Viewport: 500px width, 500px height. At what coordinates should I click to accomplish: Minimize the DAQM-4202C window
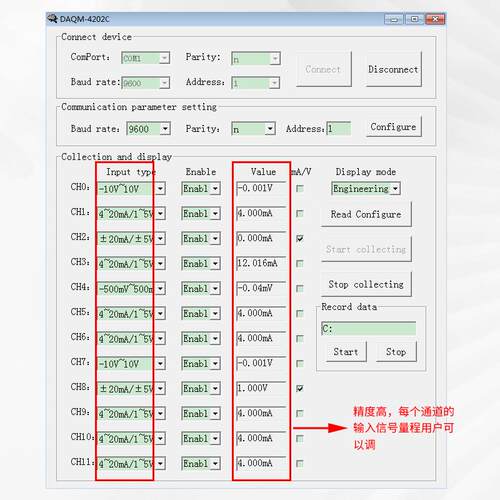point(394,19)
